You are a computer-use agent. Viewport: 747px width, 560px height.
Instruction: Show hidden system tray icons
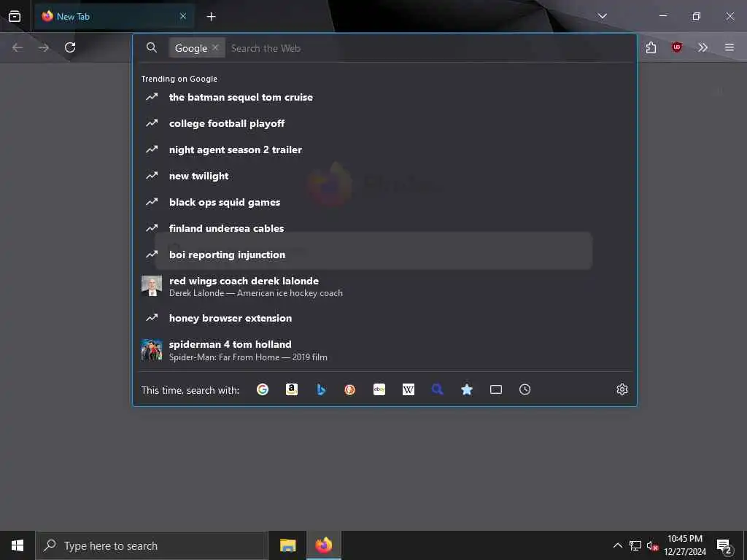click(617, 545)
